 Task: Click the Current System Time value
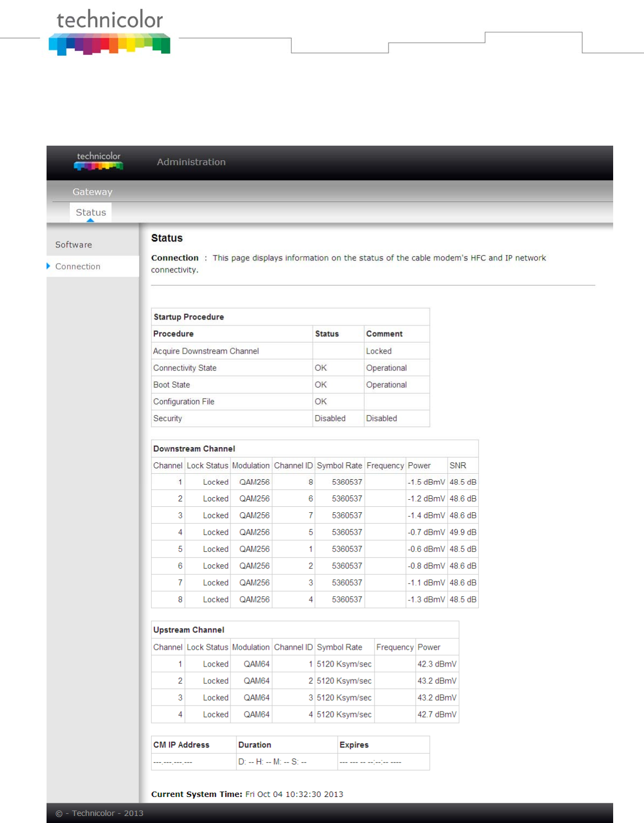click(294, 794)
